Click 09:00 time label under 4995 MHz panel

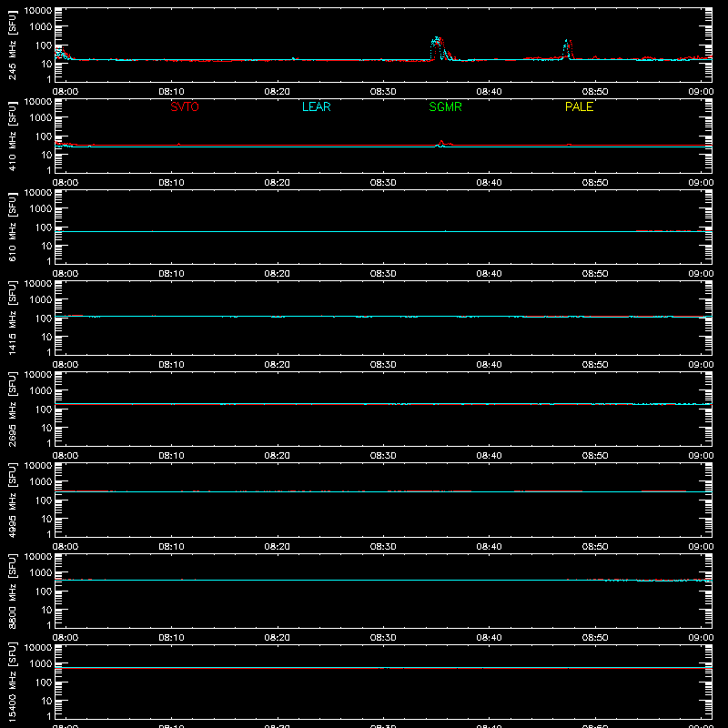(x=701, y=547)
